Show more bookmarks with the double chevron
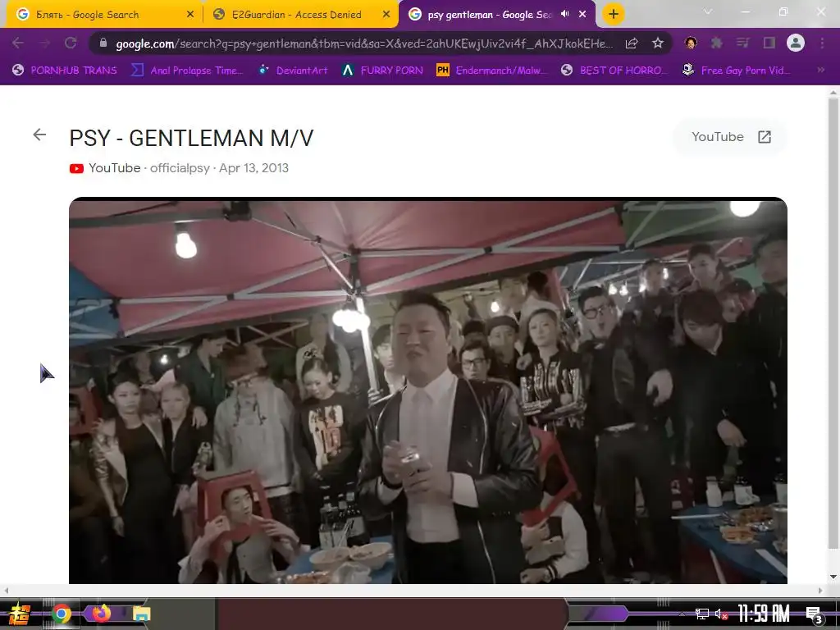 [x=820, y=70]
